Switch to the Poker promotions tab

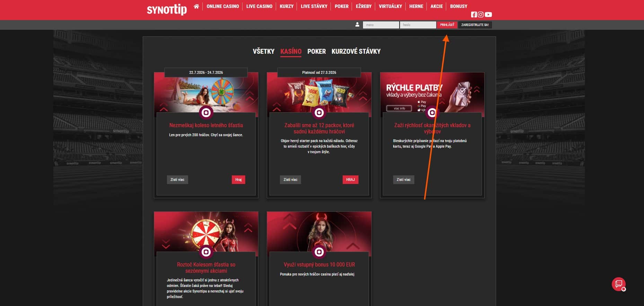click(x=317, y=51)
